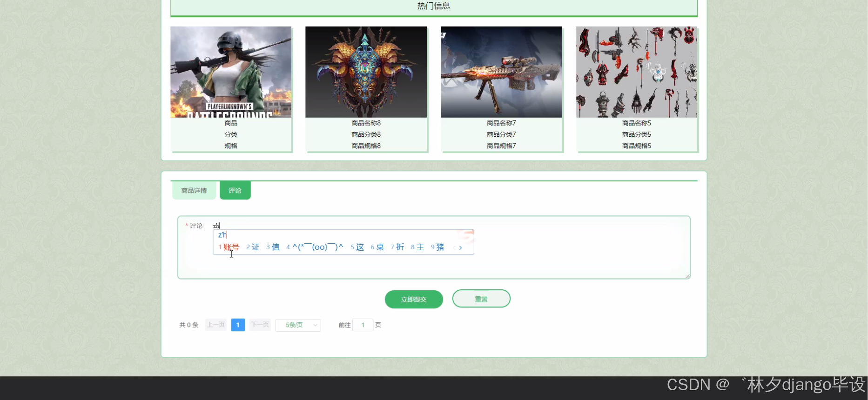Focus the 评论 comment text area
The image size is (868, 400).
pyautogui.click(x=434, y=247)
